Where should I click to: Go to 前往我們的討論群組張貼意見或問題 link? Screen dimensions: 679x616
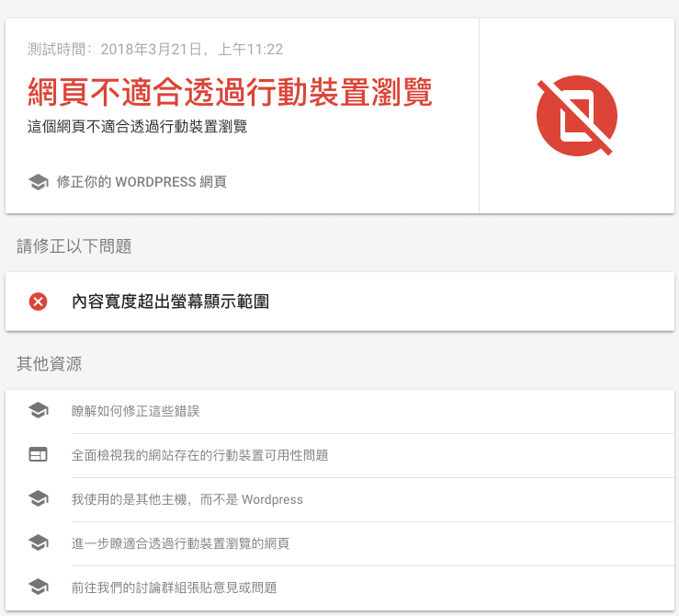tap(174, 587)
